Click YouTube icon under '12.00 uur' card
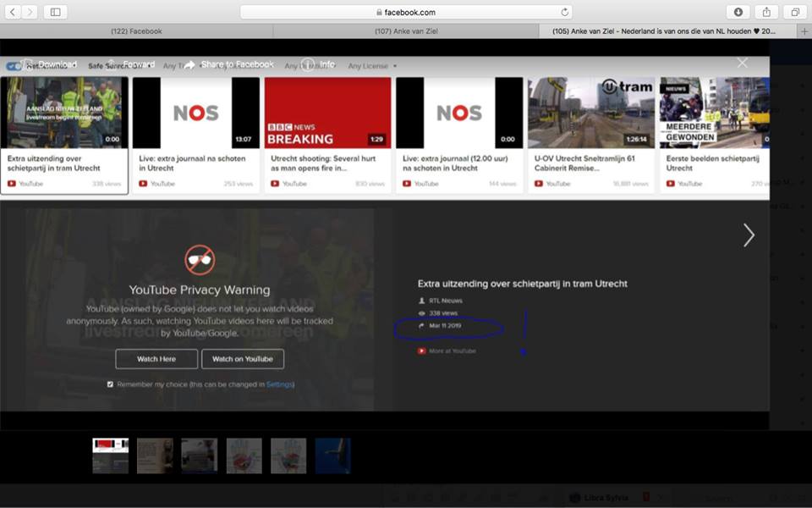Viewport: 812px width, 508px height. tap(407, 184)
